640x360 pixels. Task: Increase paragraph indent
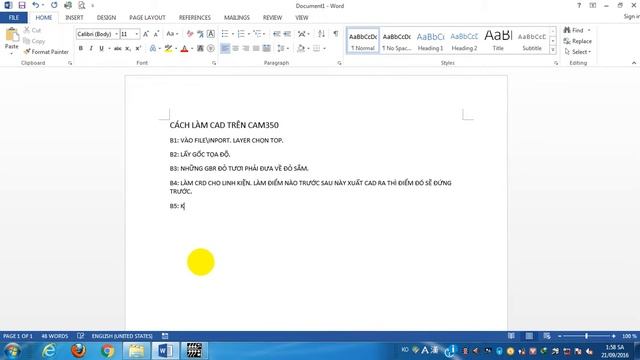click(287, 34)
